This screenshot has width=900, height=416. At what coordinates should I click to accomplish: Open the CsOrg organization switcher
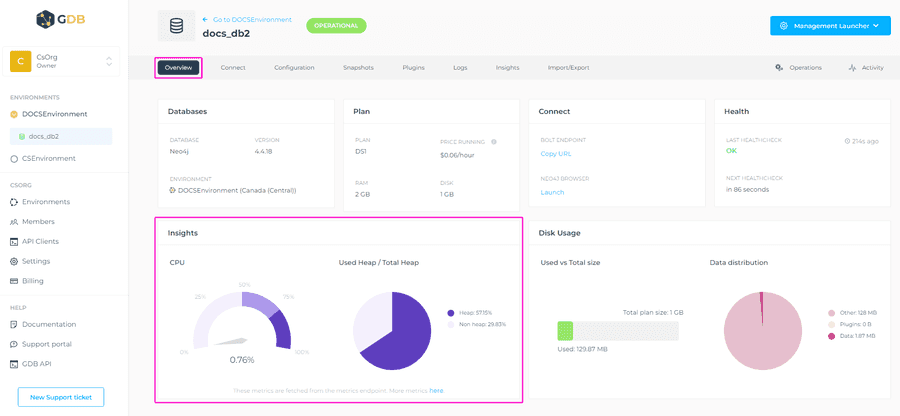[61, 61]
